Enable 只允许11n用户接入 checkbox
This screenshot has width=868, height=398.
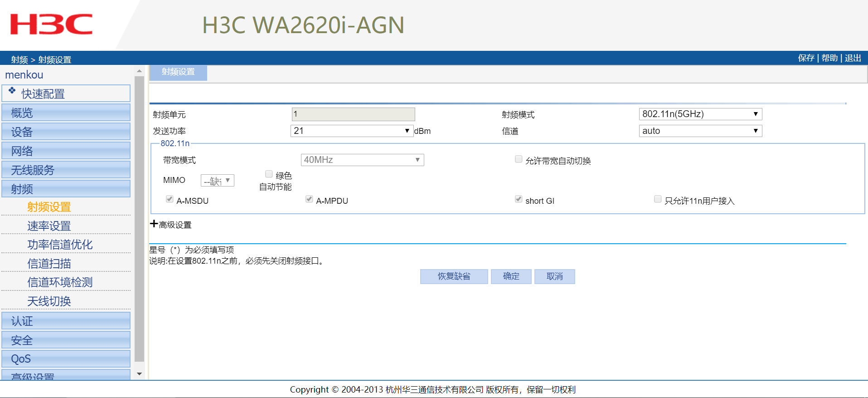point(658,199)
